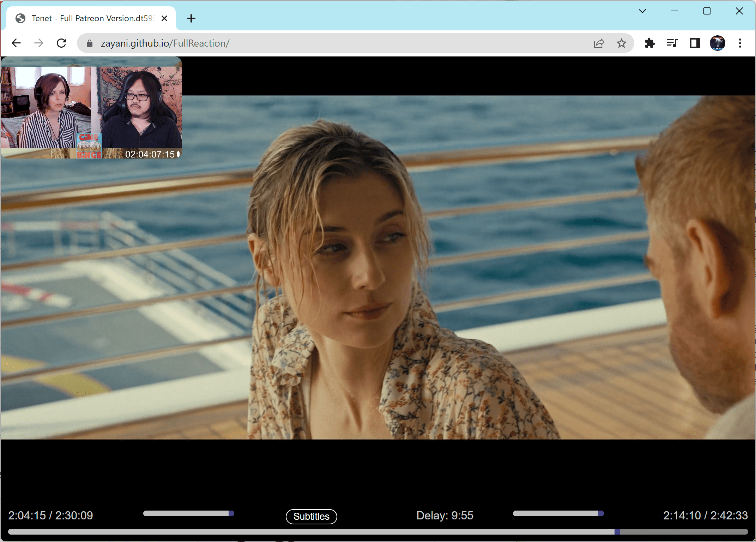This screenshot has width=756, height=542.
Task: Select the Tenet - Full Patreon Version tab
Action: [91, 18]
